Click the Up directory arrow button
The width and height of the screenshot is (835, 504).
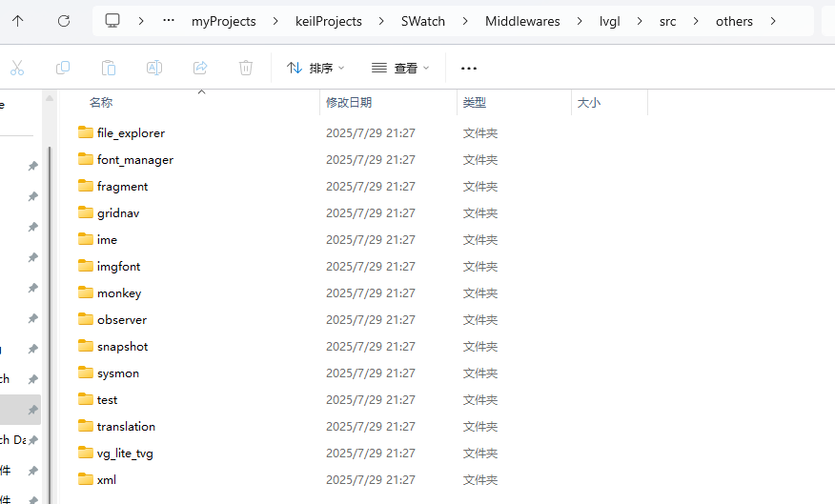click(18, 21)
